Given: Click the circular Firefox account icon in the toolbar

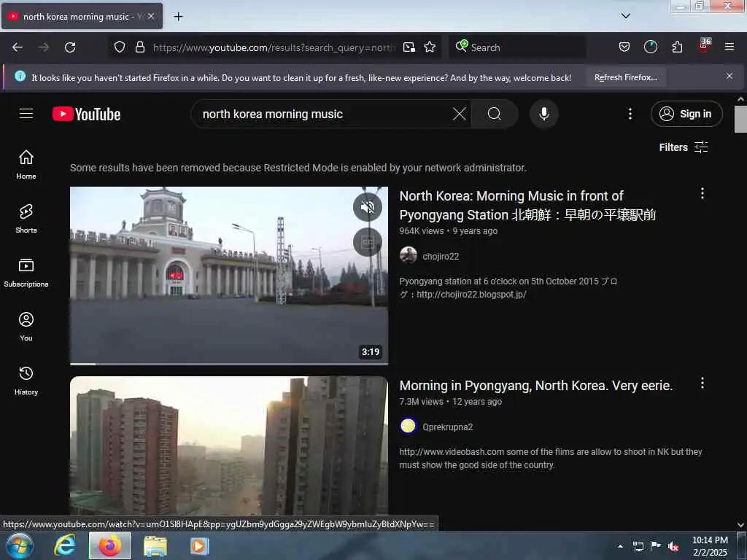Looking at the screenshot, I should coord(650,47).
